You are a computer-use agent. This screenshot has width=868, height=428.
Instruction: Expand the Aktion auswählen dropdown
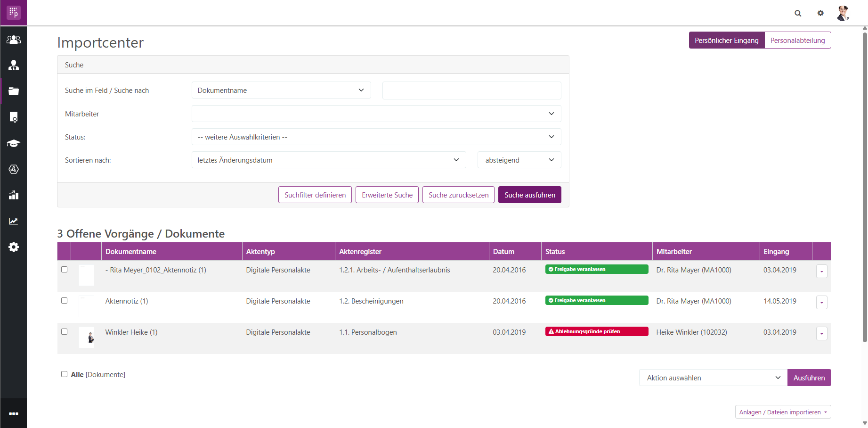point(713,378)
